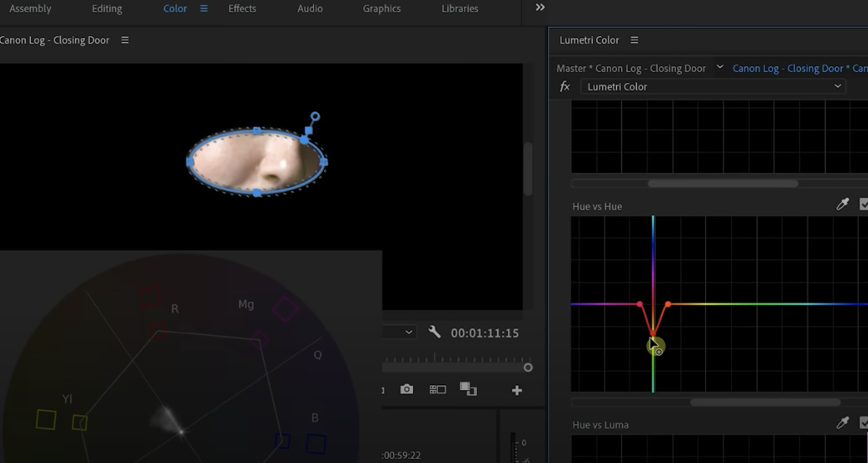Image resolution: width=868 pixels, height=463 pixels.
Task: Select the Canon Log - Closing Door sequence clip tab
Action: [800, 69]
